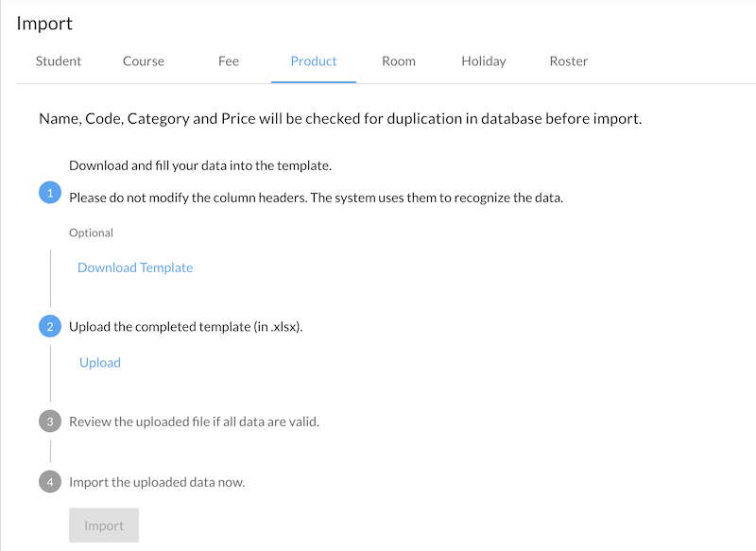Click the grey step 3 circle icon

[x=50, y=422]
